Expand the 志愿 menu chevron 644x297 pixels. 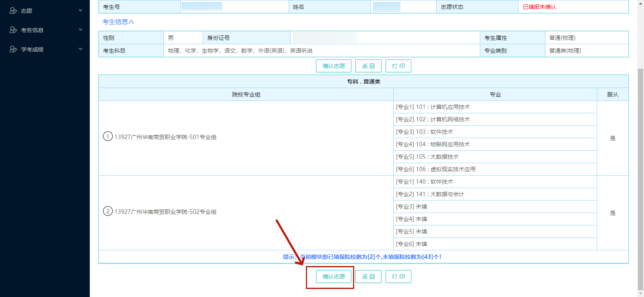(x=80, y=10)
